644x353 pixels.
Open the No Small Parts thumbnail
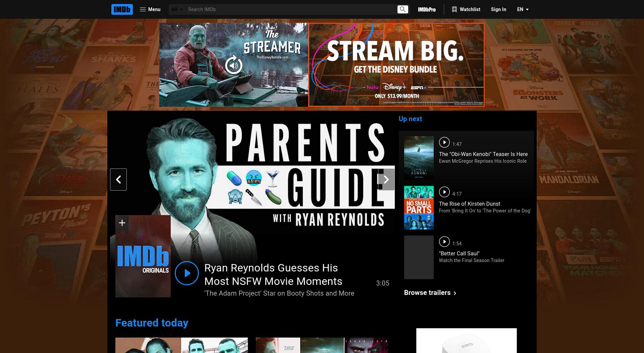coord(419,208)
